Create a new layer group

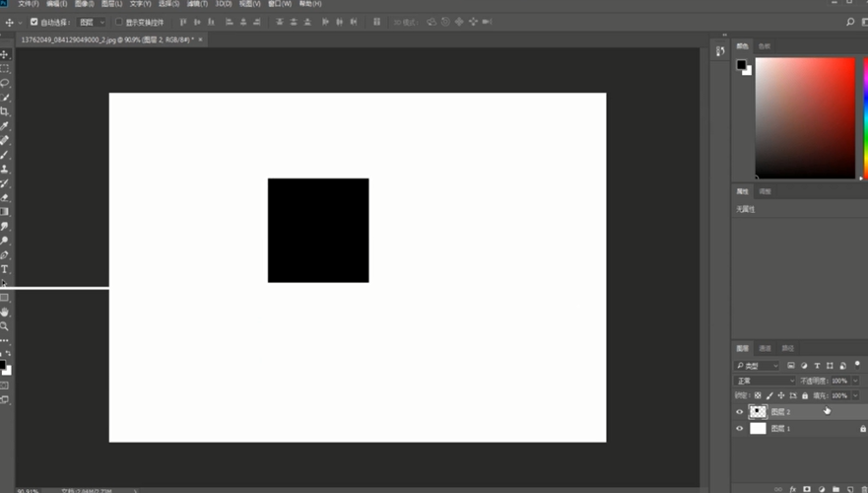tap(835, 489)
